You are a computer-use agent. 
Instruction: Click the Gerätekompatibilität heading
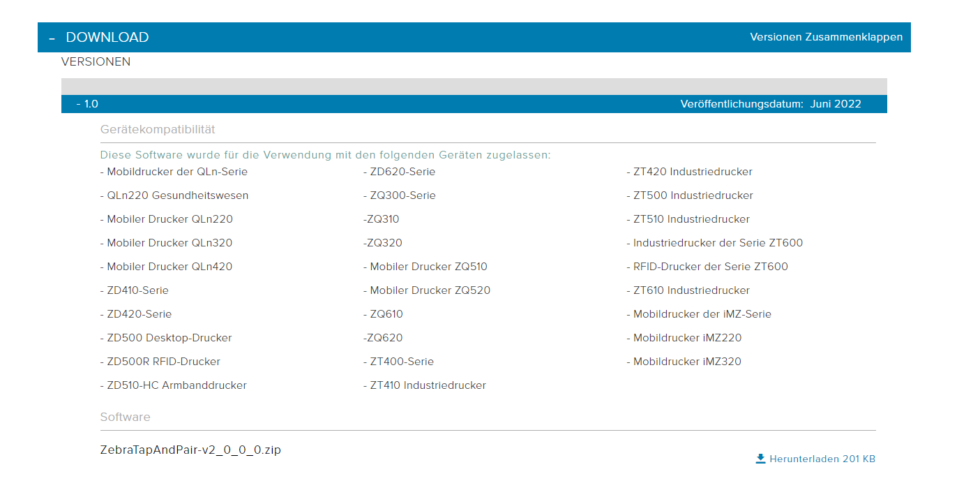tap(158, 129)
